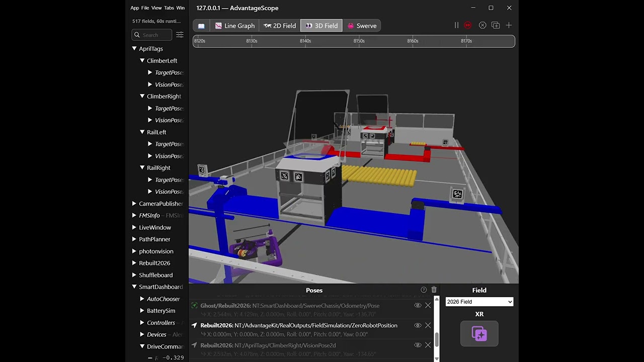Image resolution: width=644 pixels, height=362 pixels.
Task: Click the Poses list scroll-down arrow
Action: 437,358
